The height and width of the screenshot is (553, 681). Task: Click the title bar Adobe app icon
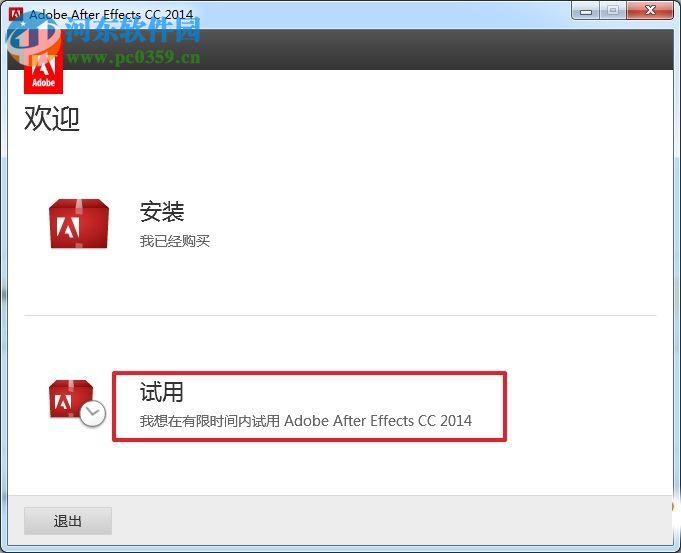point(16,14)
